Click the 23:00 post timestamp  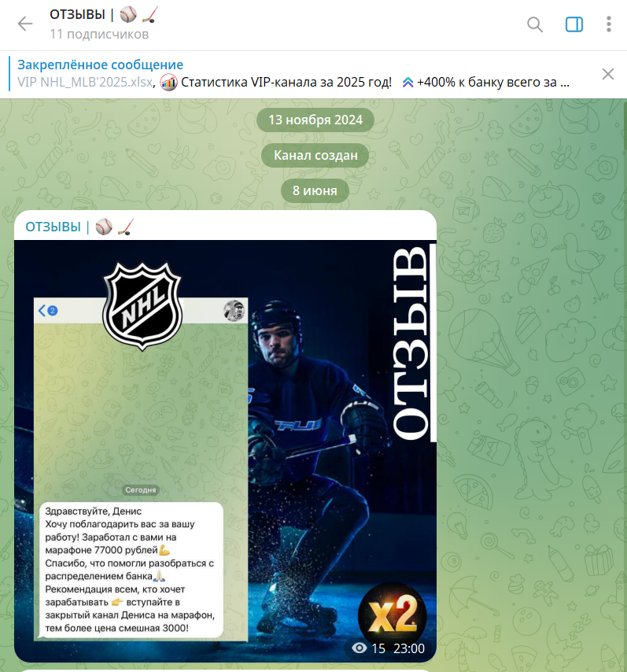pos(409,648)
